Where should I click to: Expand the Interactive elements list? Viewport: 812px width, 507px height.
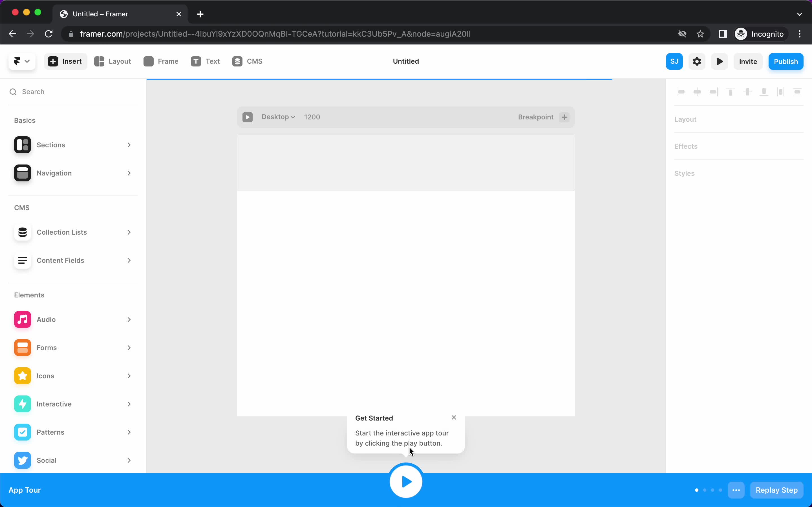128,404
